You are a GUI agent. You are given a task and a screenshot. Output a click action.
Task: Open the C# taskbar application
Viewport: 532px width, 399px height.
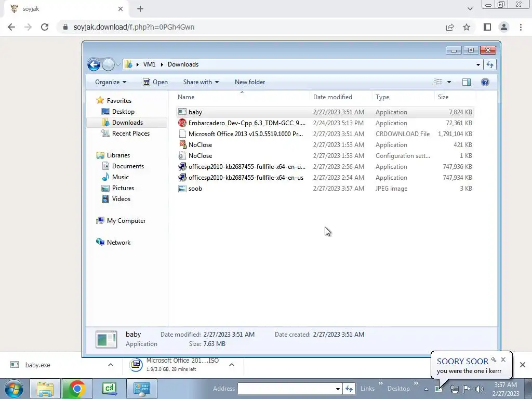(x=109, y=389)
